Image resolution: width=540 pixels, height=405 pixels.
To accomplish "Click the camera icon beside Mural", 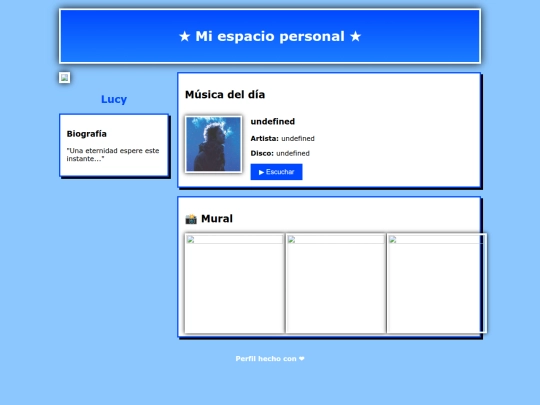I will click(x=191, y=219).
